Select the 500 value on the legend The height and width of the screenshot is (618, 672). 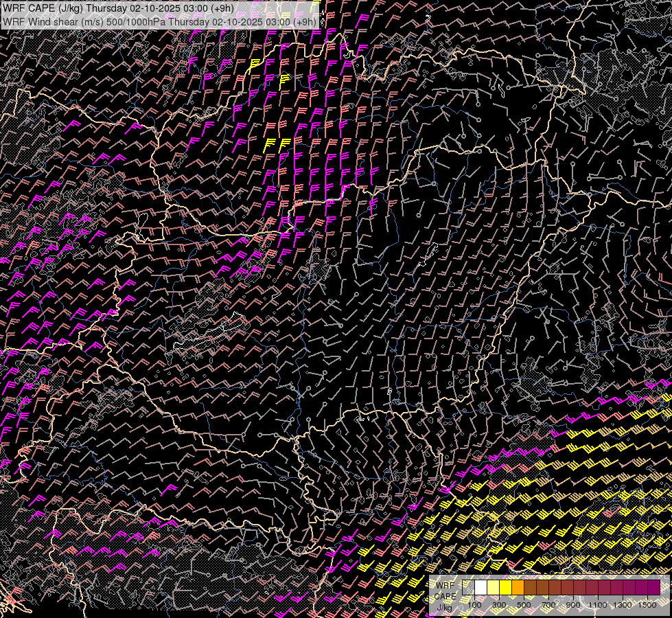[524, 605]
